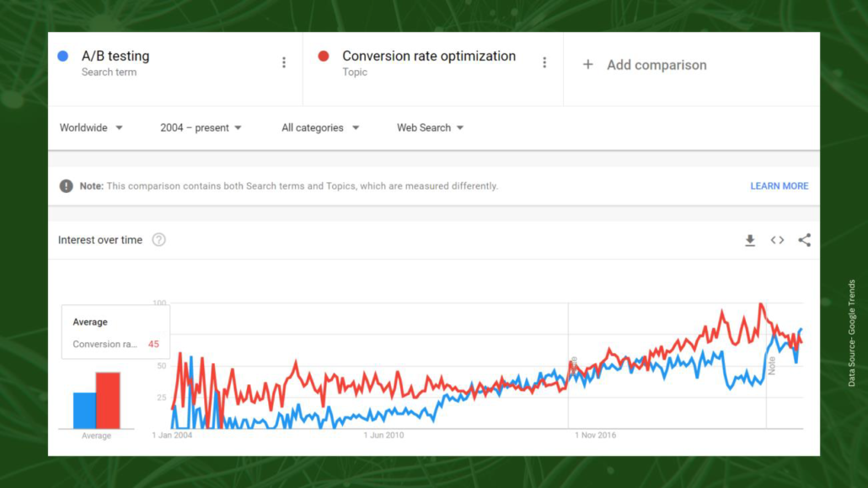
Task: Select the blue dot for A/B testing
Action: point(62,56)
